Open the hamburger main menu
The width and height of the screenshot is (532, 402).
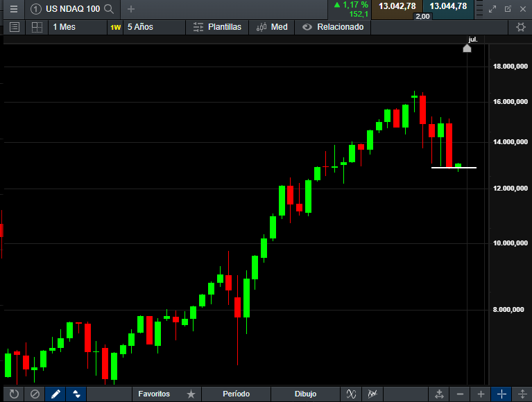pyautogui.click(x=14, y=9)
